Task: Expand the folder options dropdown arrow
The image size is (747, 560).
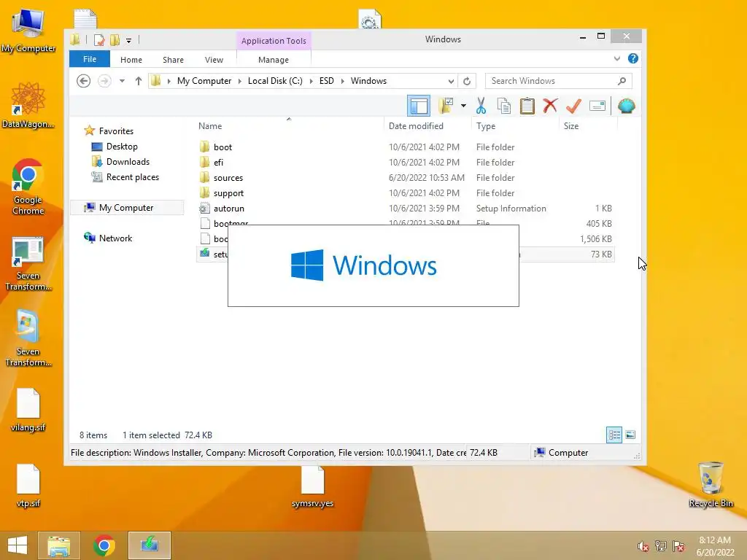Action: (463, 106)
